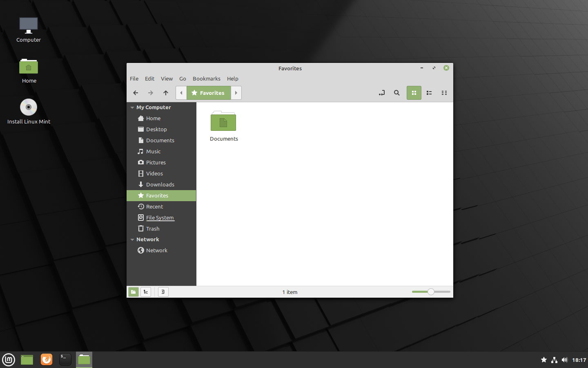Maximize the Favorites window
The image size is (588, 368).
434,68
